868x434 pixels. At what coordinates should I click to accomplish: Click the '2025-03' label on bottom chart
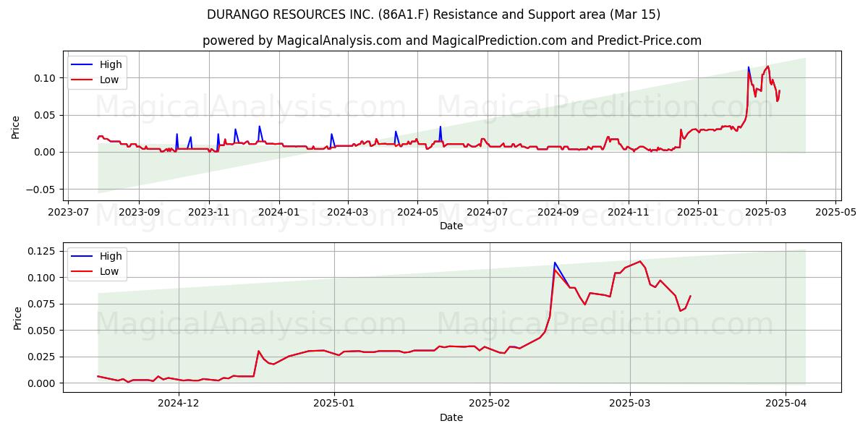(629, 404)
